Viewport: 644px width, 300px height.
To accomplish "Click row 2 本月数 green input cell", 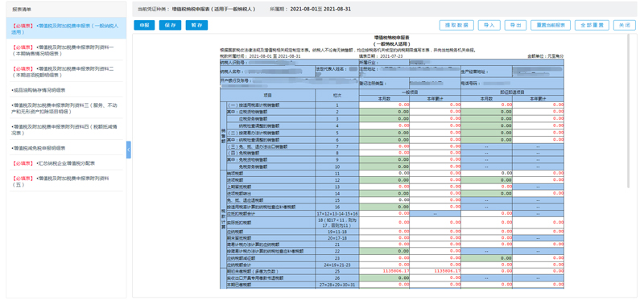I will coord(384,112).
